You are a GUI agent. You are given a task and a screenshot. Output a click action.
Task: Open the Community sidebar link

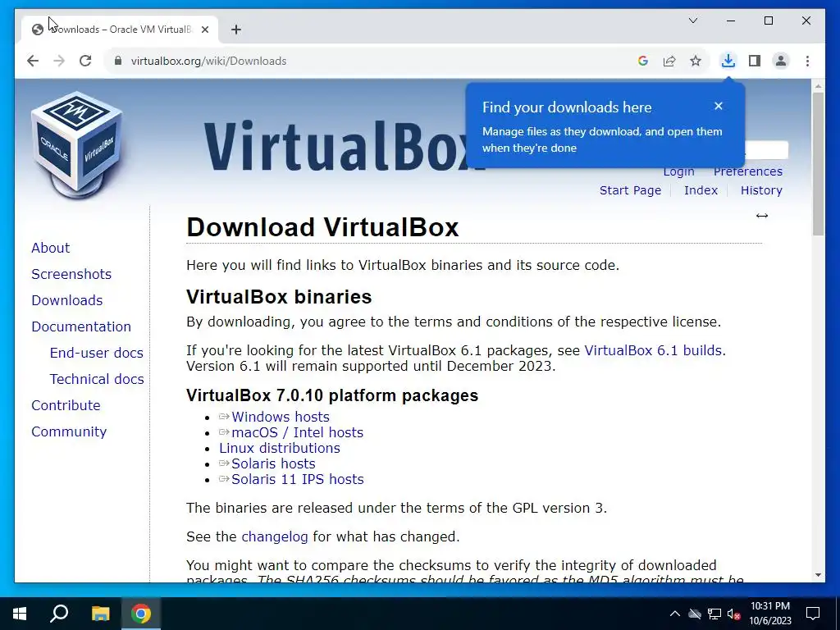click(x=69, y=431)
